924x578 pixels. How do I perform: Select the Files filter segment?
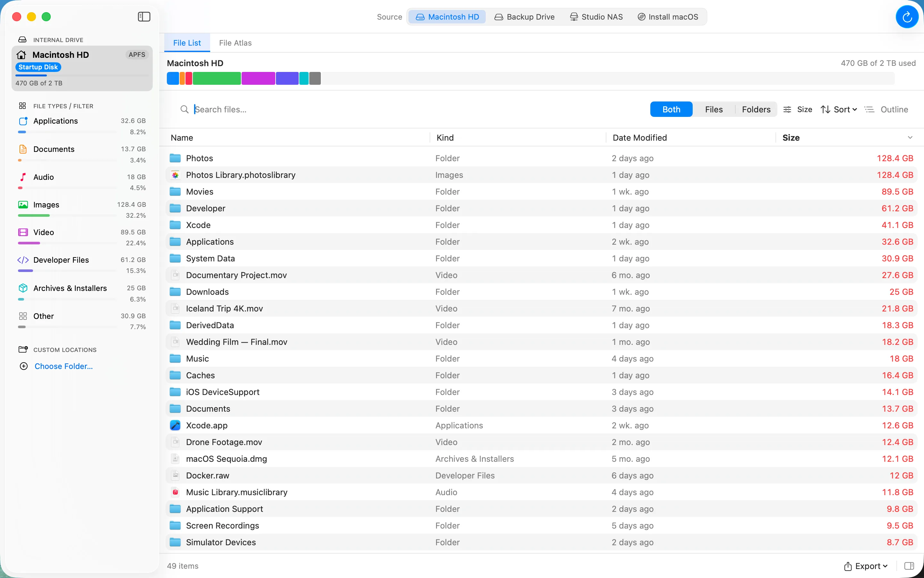[714, 109]
